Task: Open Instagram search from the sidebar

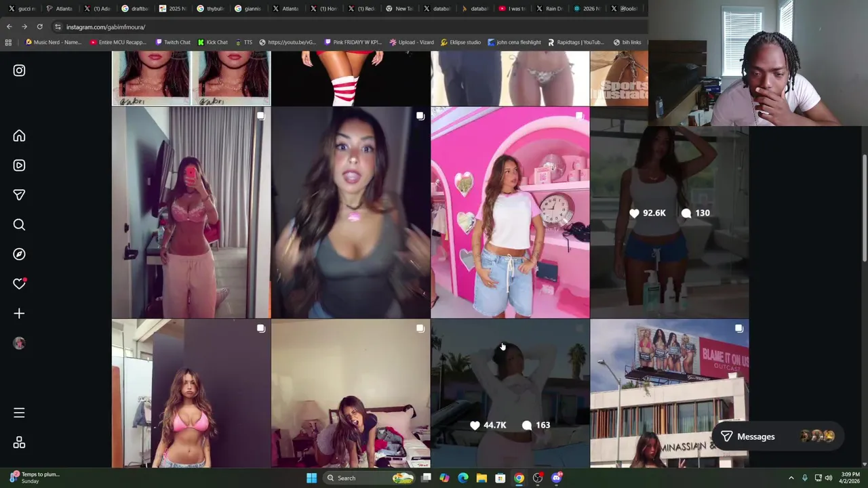Action: (19, 224)
